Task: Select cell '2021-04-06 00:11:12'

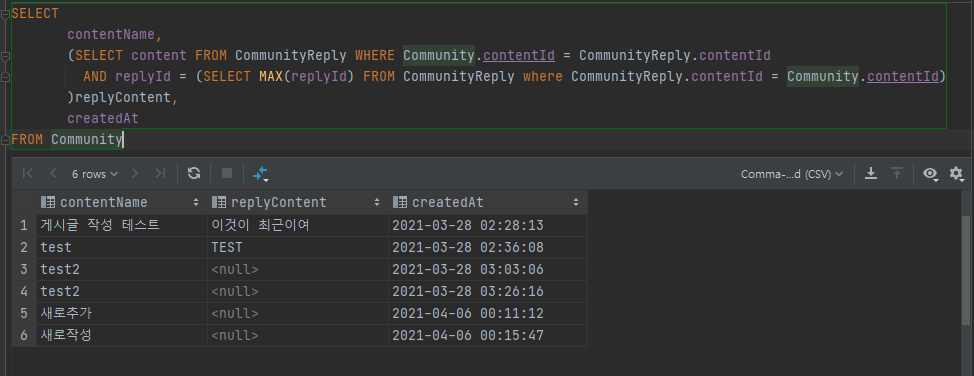Action: click(x=488, y=313)
